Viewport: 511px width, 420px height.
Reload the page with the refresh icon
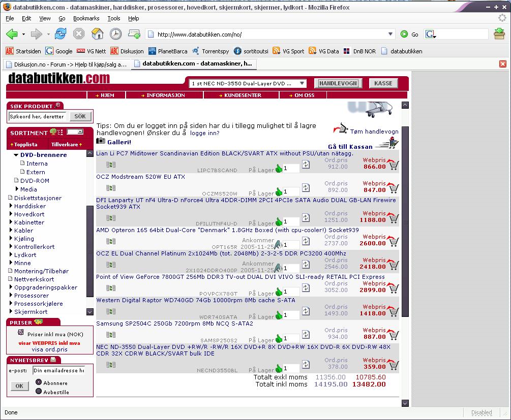pos(61,34)
